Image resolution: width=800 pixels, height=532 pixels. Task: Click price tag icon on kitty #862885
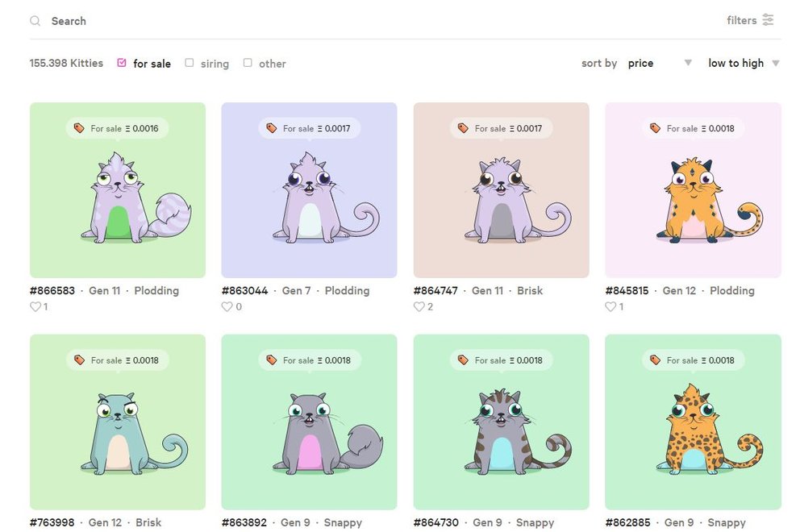coord(655,360)
